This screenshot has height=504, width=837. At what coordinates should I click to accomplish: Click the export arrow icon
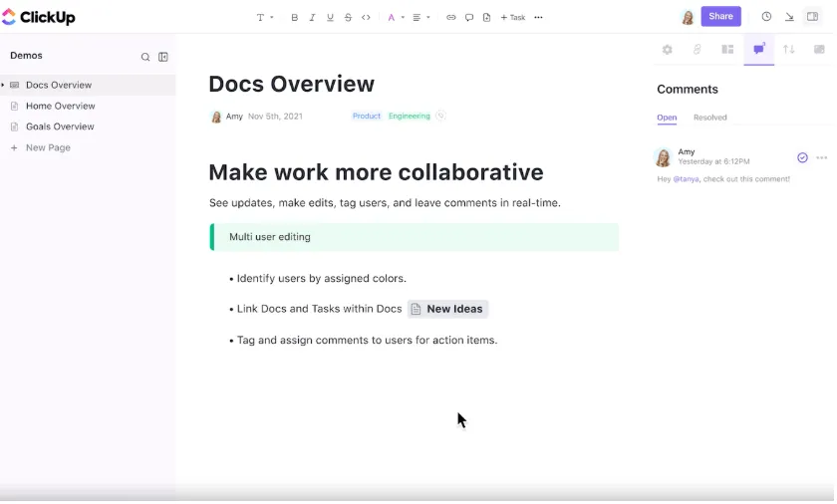click(x=789, y=17)
